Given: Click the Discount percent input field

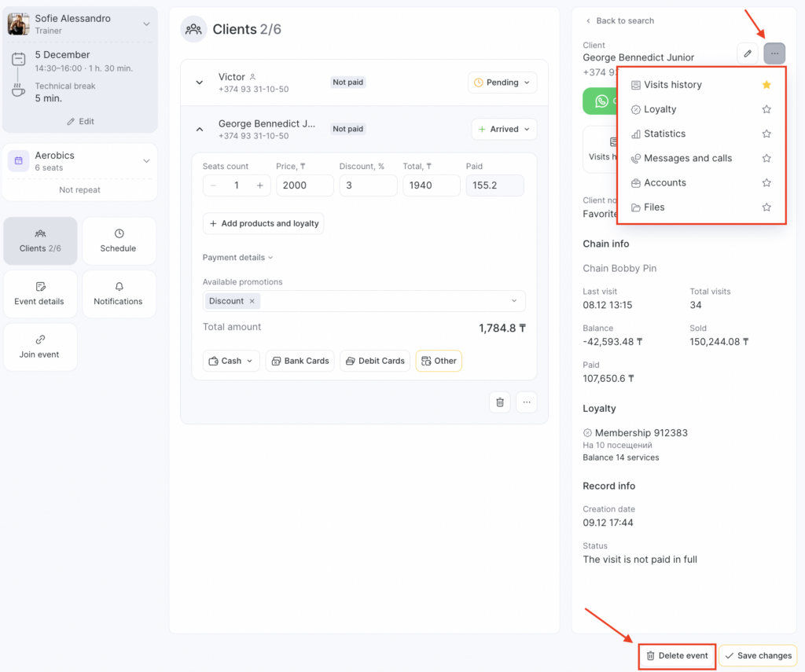Looking at the screenshot, I should tap(367, 185).
